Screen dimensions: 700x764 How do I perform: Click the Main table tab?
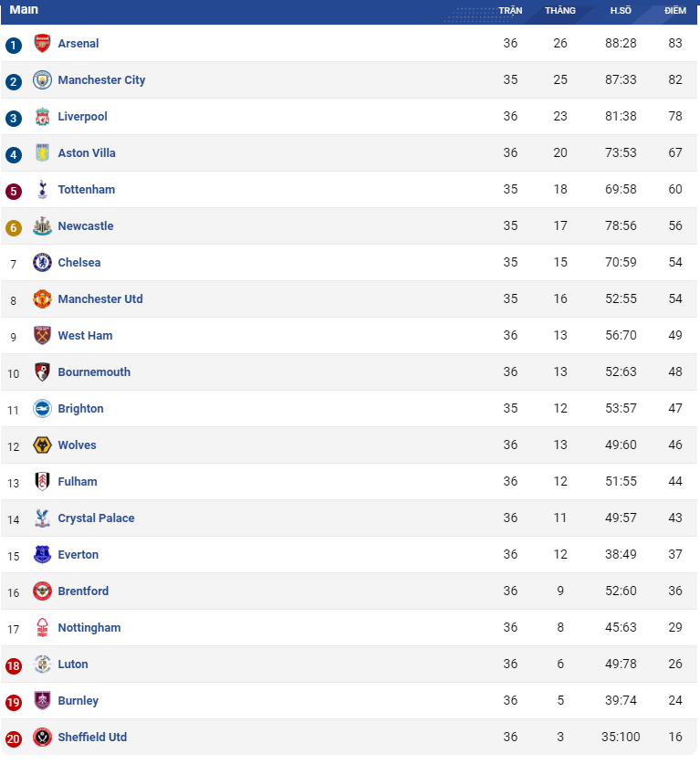tap(24, 10)
